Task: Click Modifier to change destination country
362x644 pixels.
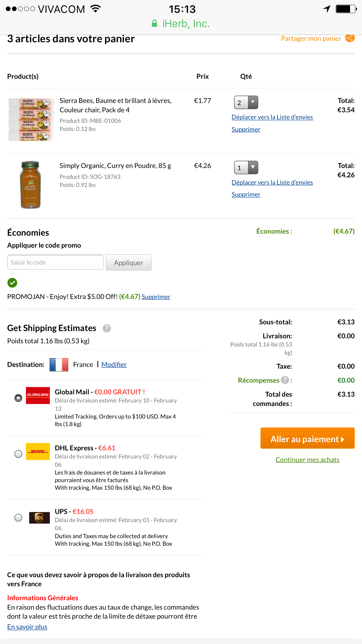Action: (x=114, y=365)
